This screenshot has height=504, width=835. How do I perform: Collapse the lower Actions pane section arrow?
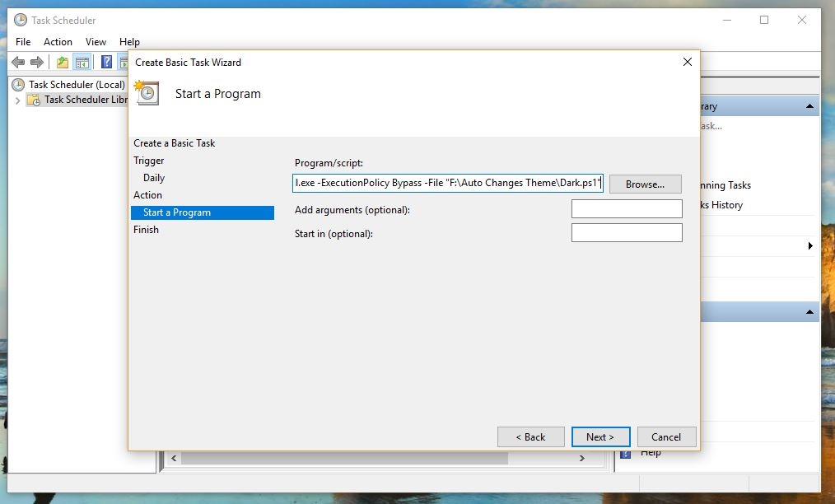click(x=810, y=312)
